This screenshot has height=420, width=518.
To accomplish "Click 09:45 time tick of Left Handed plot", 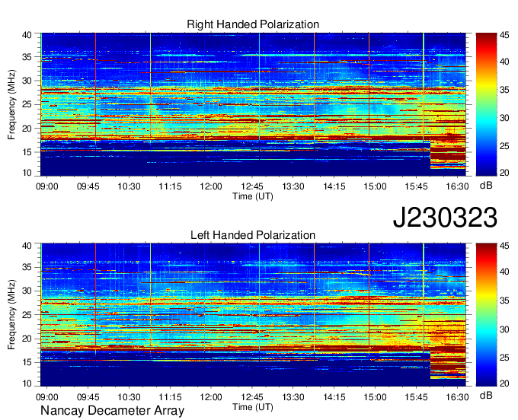I will click(x=88, y=397).
